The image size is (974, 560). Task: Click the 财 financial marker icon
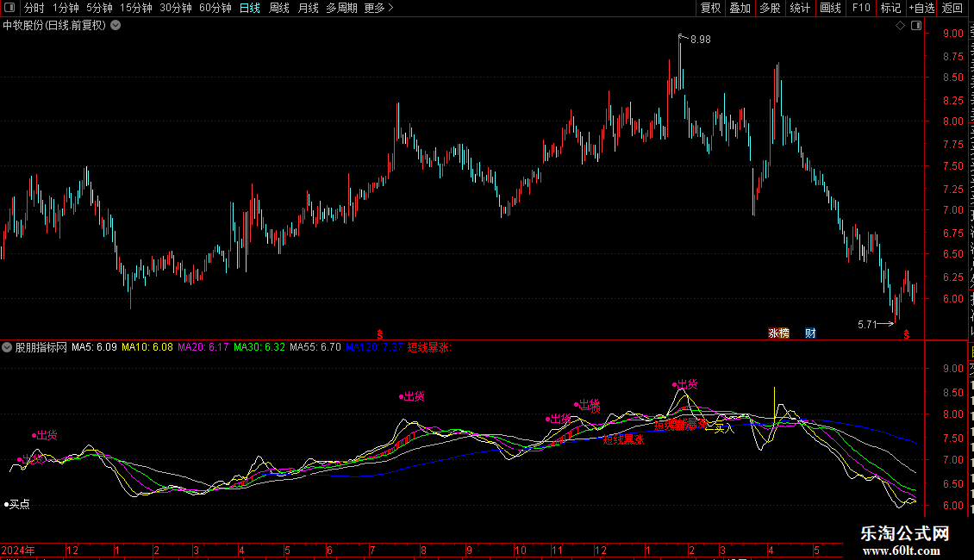point(810,333)
